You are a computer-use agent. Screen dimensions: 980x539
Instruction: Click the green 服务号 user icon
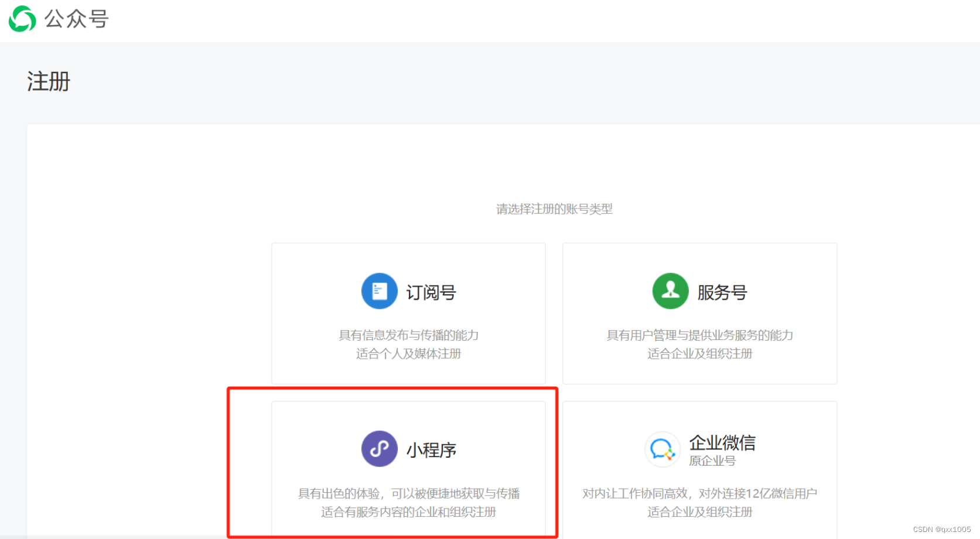(670, 291)
